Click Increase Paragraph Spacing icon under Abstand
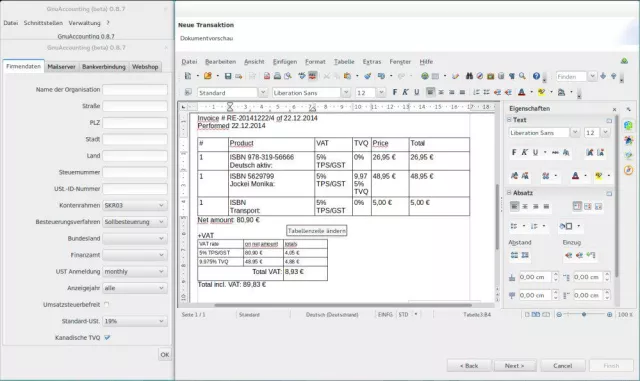Viewport: 640px width, 381px height. [514, 255]
